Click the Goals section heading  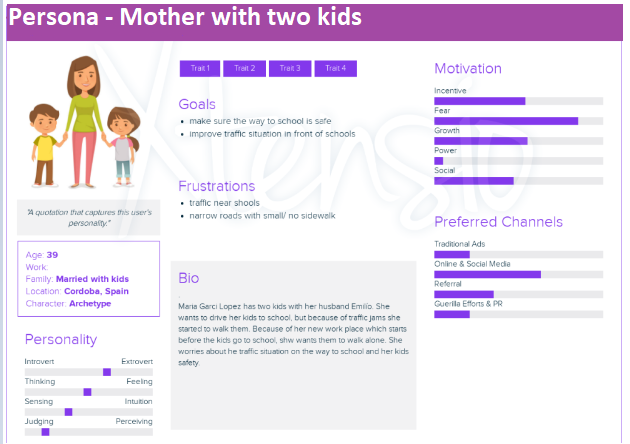coord(197,104)
